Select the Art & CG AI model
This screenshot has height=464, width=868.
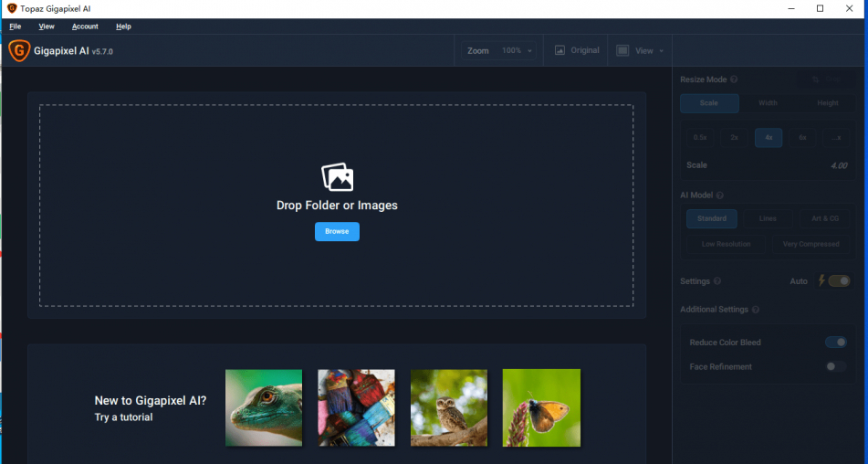[x=825, y=218]
